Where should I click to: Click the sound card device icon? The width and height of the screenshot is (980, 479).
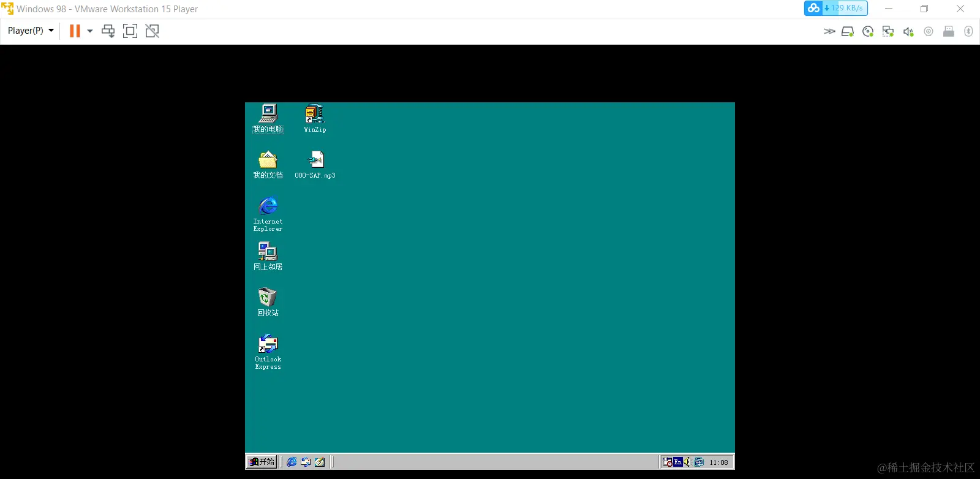[x=908, y=31]
